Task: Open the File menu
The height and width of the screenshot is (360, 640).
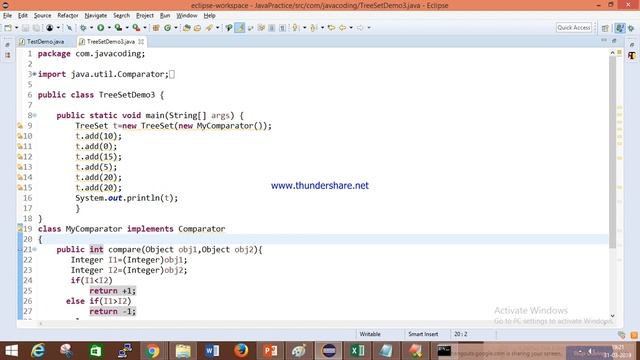Action: pos(7,16)
